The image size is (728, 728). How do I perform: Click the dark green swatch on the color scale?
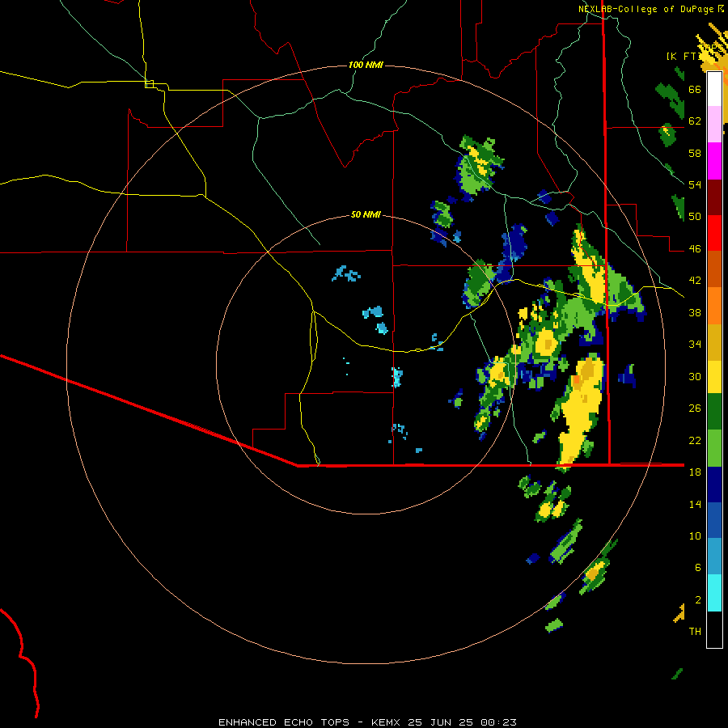(714, 412)
